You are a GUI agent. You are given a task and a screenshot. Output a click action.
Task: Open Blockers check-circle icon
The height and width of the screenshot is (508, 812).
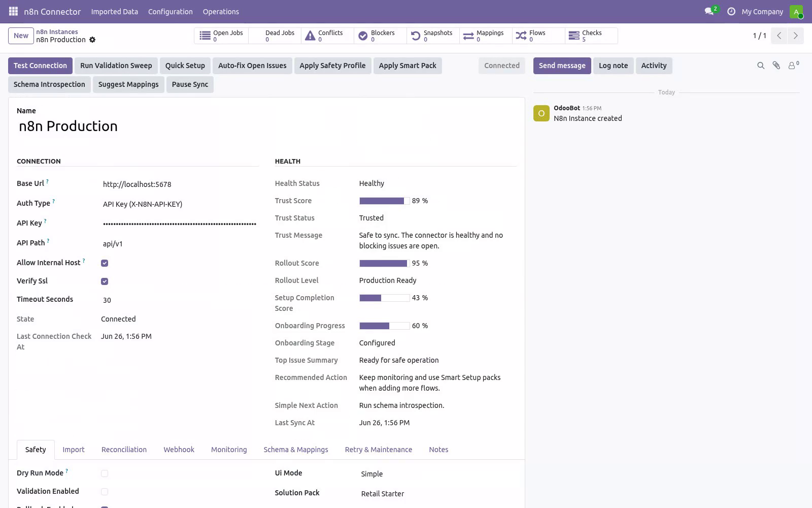(363, 36)
